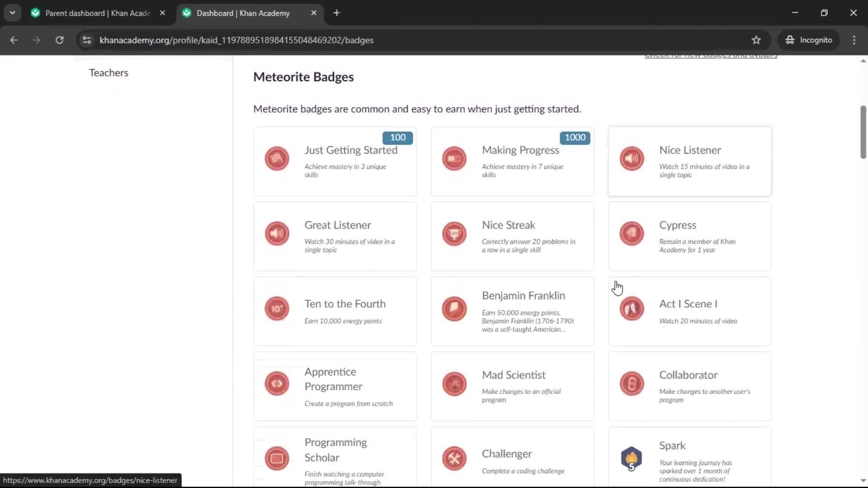
Task: Click the scrollbar up arrow
Action: 863,61
